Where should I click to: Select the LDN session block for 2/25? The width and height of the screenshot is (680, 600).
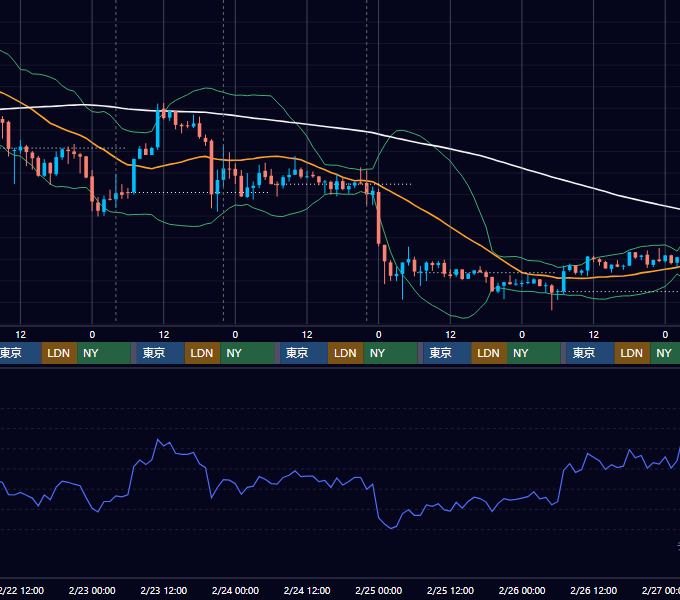489,353
